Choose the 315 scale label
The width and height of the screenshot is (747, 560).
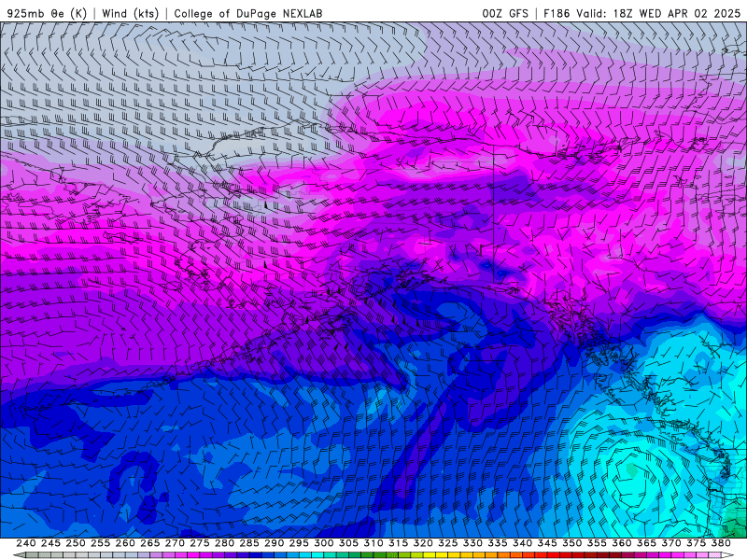(x=399, y=543)
